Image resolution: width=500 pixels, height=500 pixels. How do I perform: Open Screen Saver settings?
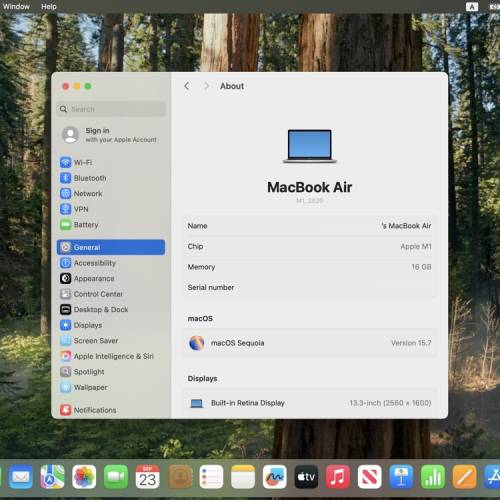click(111, 341)
